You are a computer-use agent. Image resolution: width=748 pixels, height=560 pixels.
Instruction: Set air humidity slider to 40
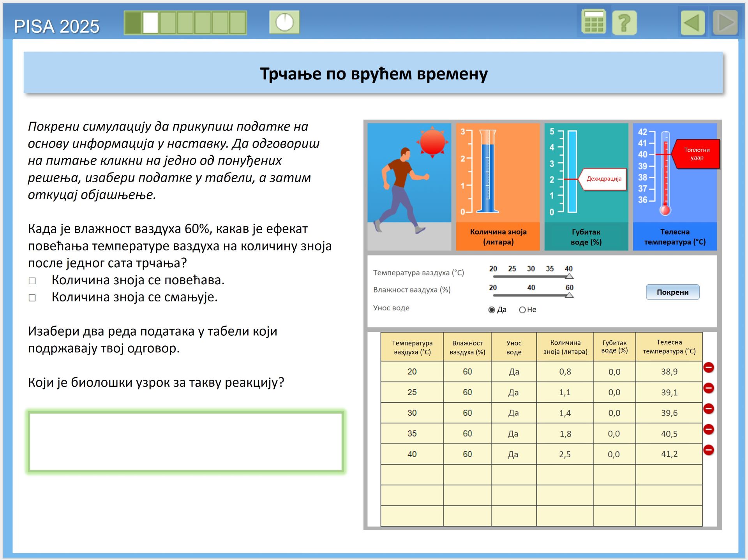[531, 295]
